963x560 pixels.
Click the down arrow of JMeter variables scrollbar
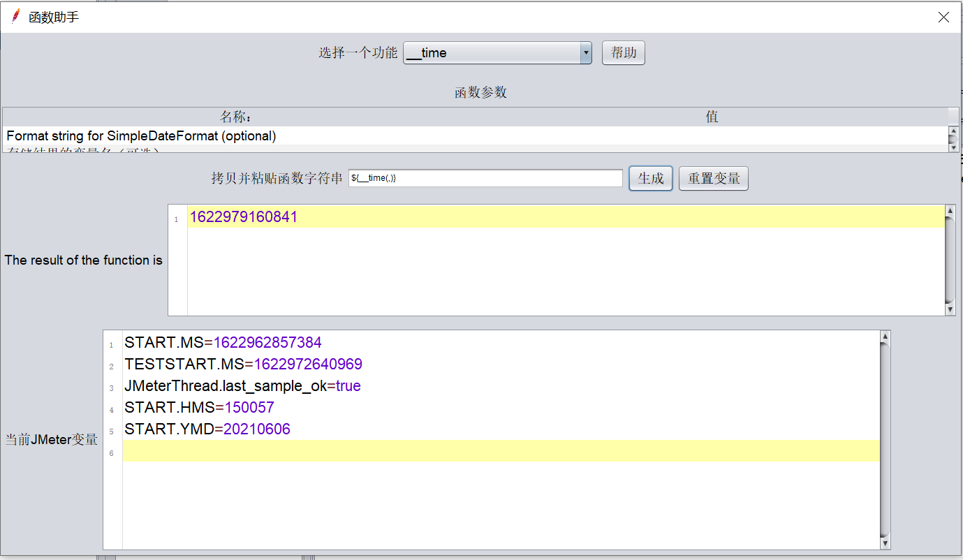click(x=885, y=543)
